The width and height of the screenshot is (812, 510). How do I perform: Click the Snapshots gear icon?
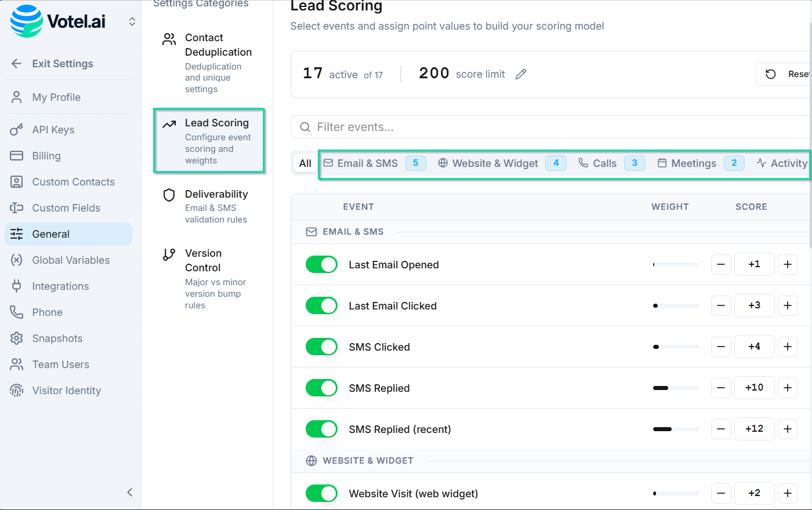pyautogui.click(x=17, y=338)
